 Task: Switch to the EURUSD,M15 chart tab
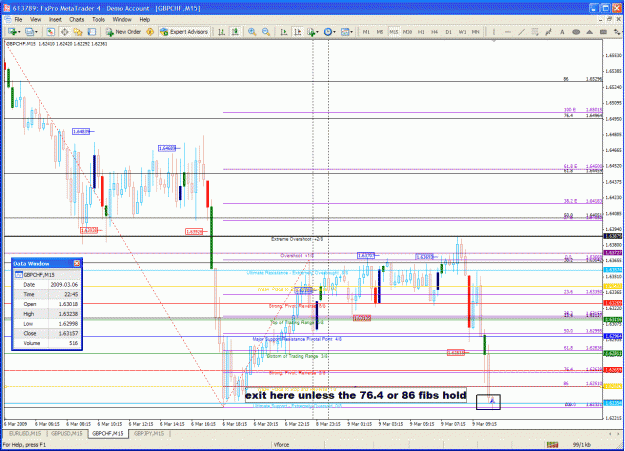(25, 433)
